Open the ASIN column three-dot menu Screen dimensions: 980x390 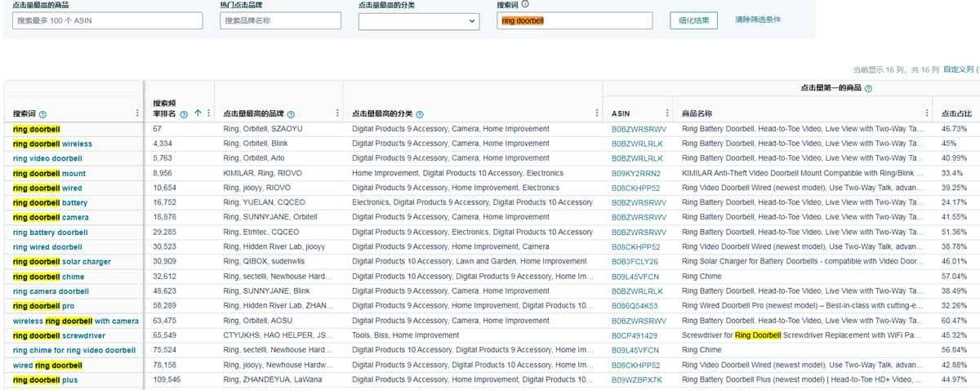[x=667, y=113]
